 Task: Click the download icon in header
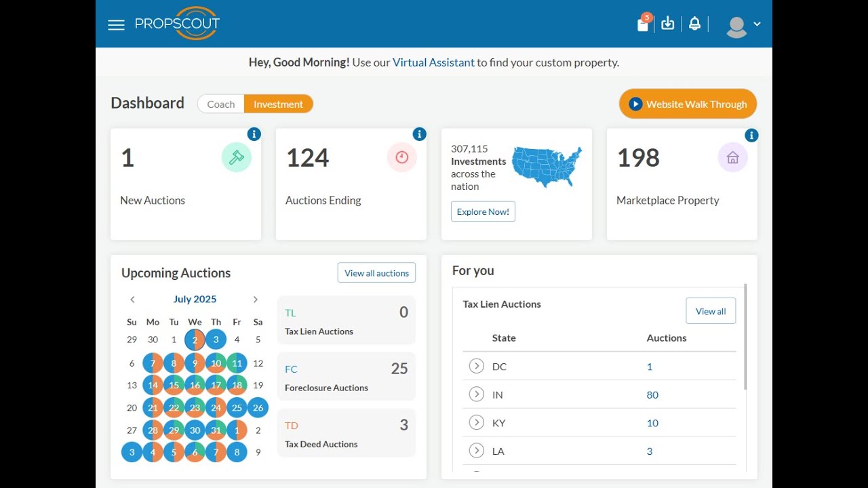668,24
